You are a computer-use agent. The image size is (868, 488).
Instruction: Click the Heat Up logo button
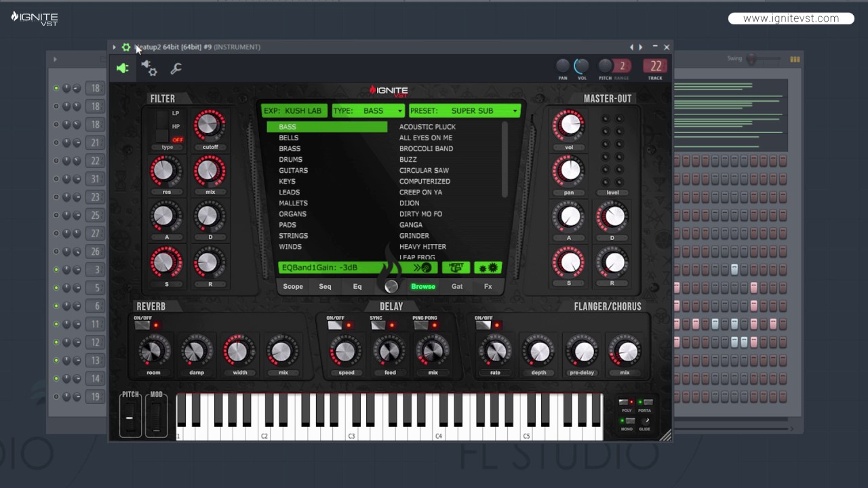(x=456, y=268)
